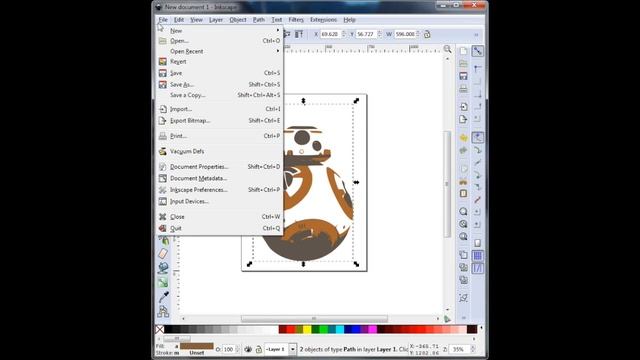Select the Connector tool in the toolbox
This screenshot has height=360, width=640.
click(x=163, y=311)
